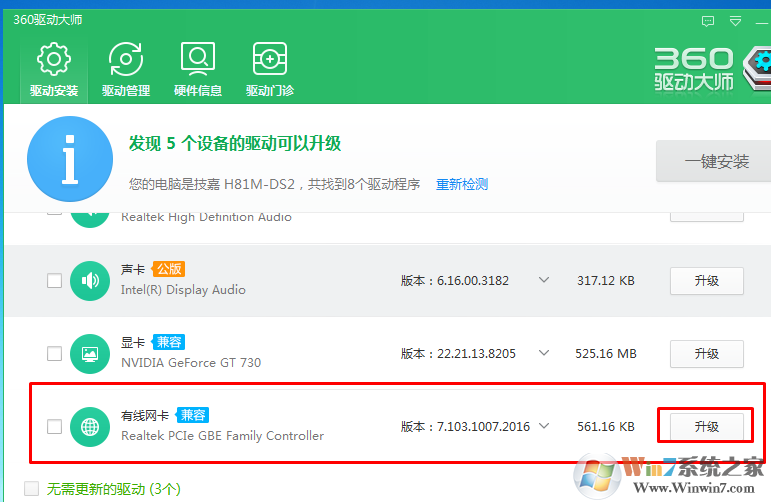Upgrade the Realtek PCIe GBE network driver
Viewport: 771px width, 502px height.
point(706,426)
